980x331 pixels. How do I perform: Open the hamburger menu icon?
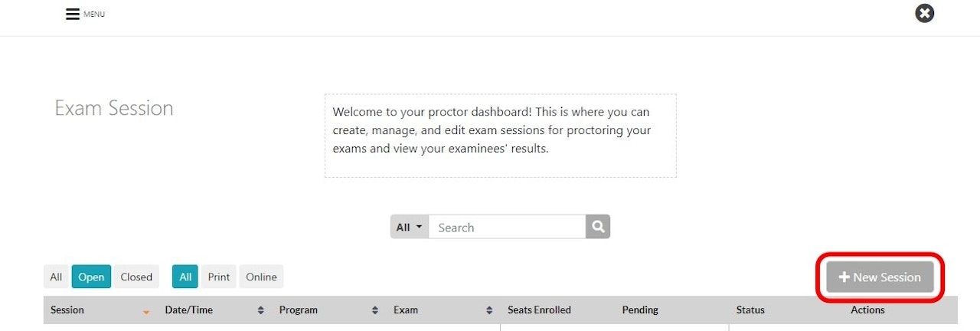[73, 15]
